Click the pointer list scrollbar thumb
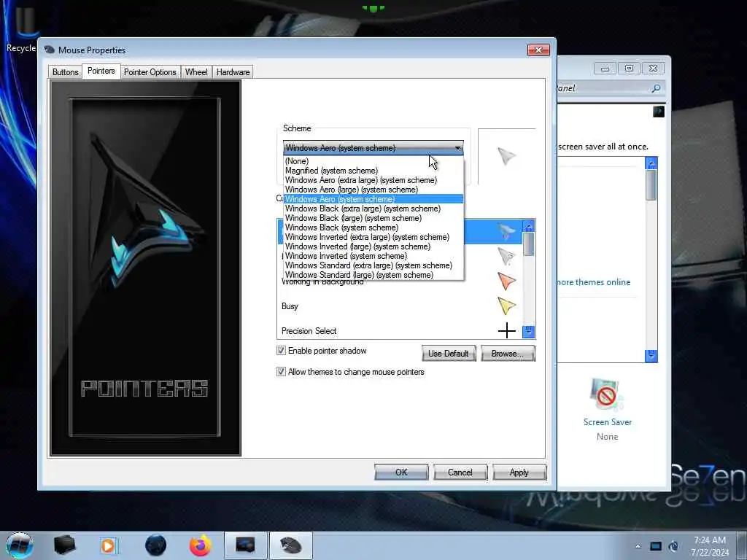 [528, 244]
